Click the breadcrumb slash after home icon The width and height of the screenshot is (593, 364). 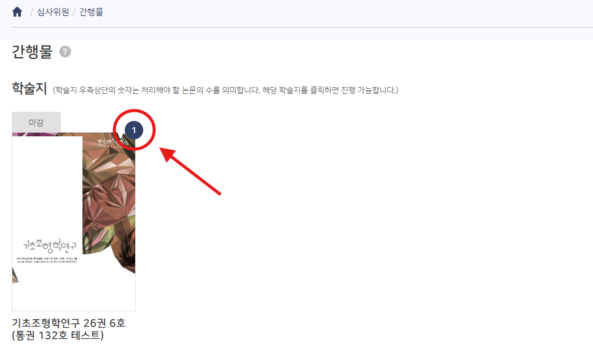(x=31, y=12)
